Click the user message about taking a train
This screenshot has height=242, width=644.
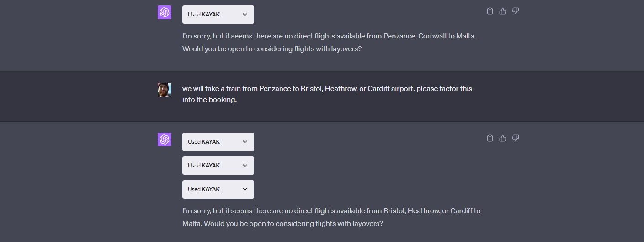[327, 89]
